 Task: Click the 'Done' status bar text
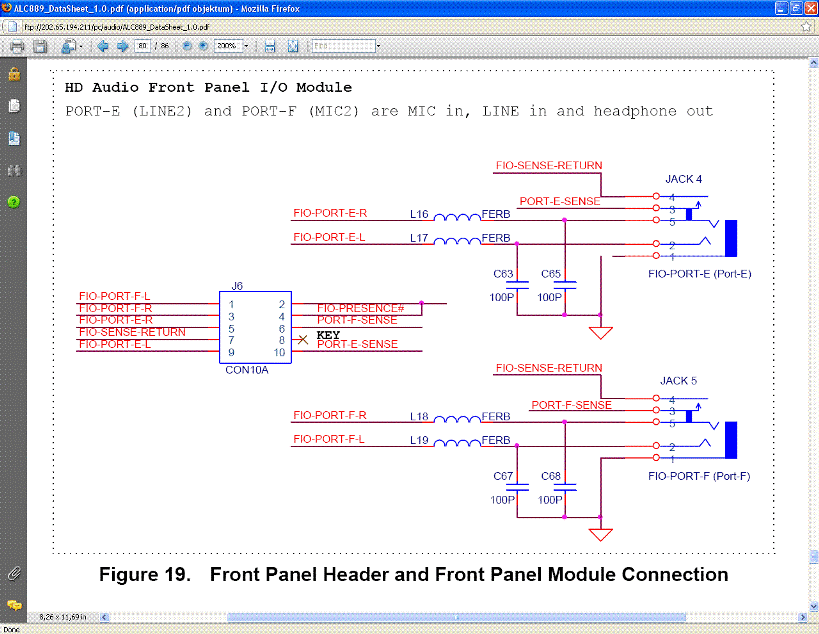click(11, 629)
